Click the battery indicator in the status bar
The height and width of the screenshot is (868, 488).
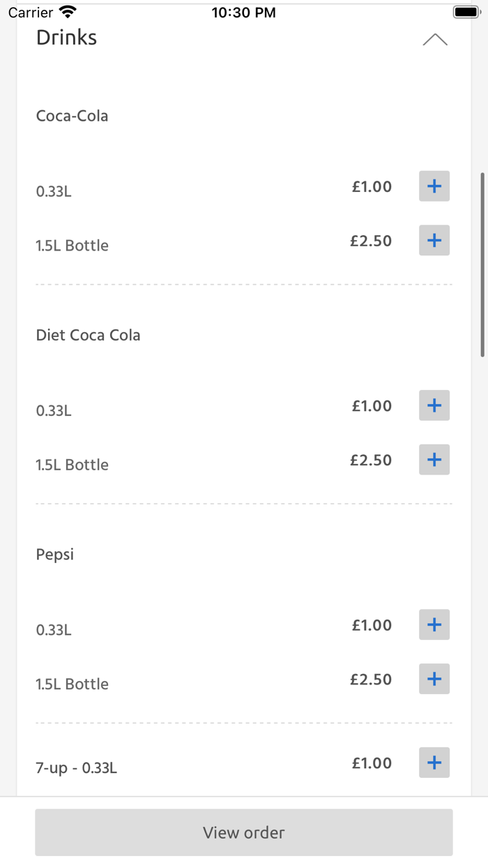464,11
